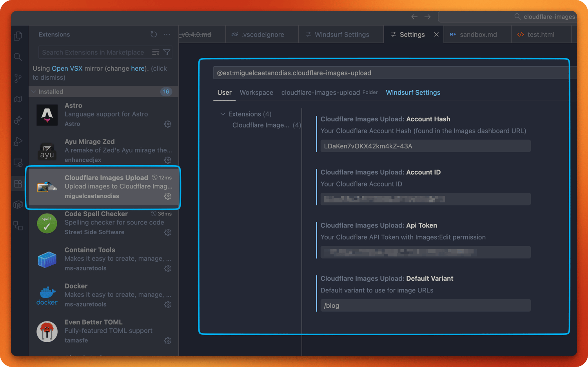Edit the Api Token value field
The image size is (588, 367).
426,252
